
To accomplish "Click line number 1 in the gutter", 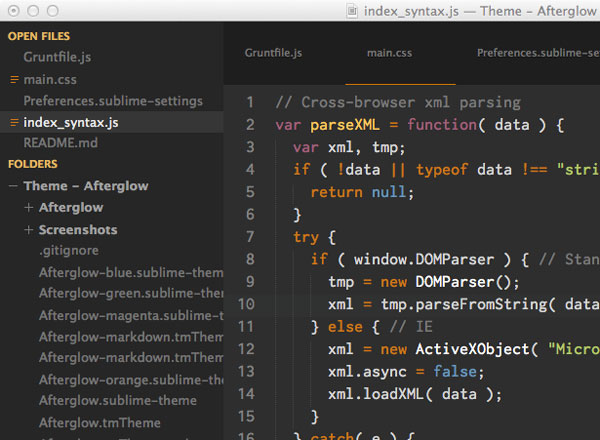I will 250,102.
